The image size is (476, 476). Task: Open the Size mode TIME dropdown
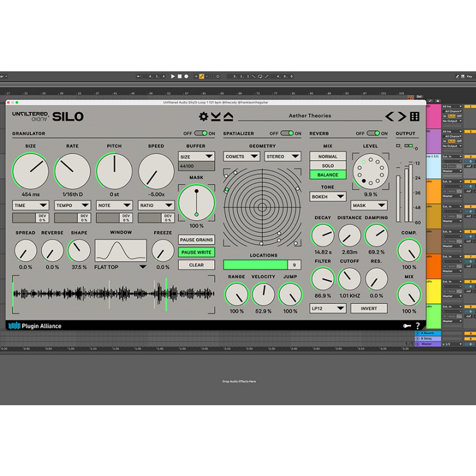pos(30,205)
